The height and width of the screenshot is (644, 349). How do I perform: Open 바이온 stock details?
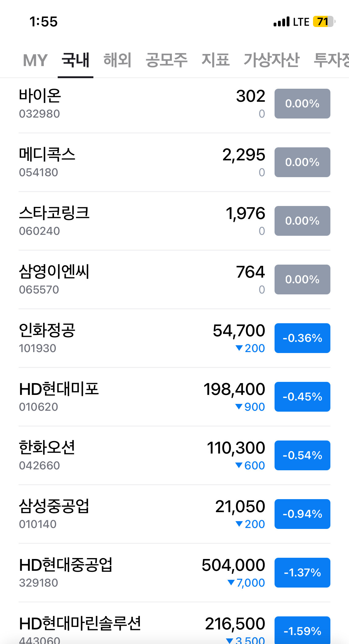pyautogui.click(x=40, y=96)
